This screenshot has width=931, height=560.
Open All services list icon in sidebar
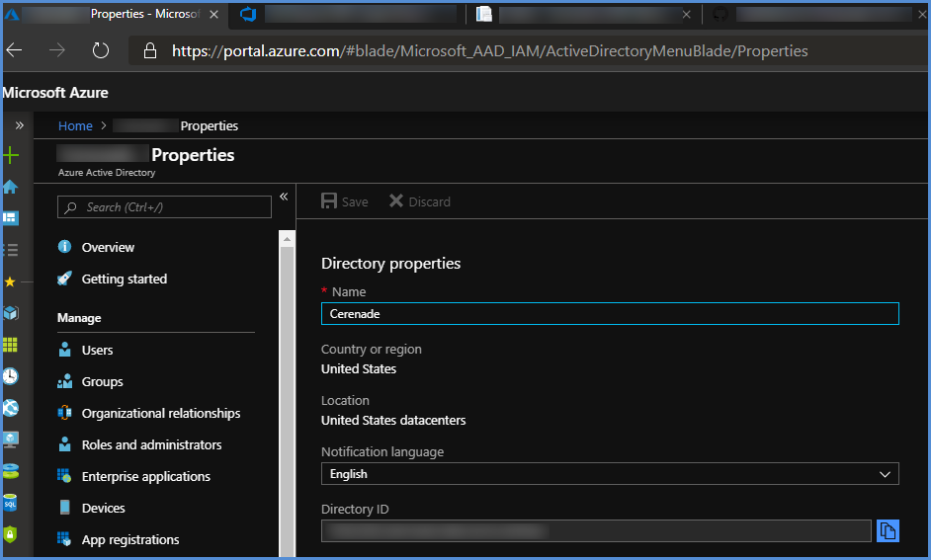pos(11,250)
